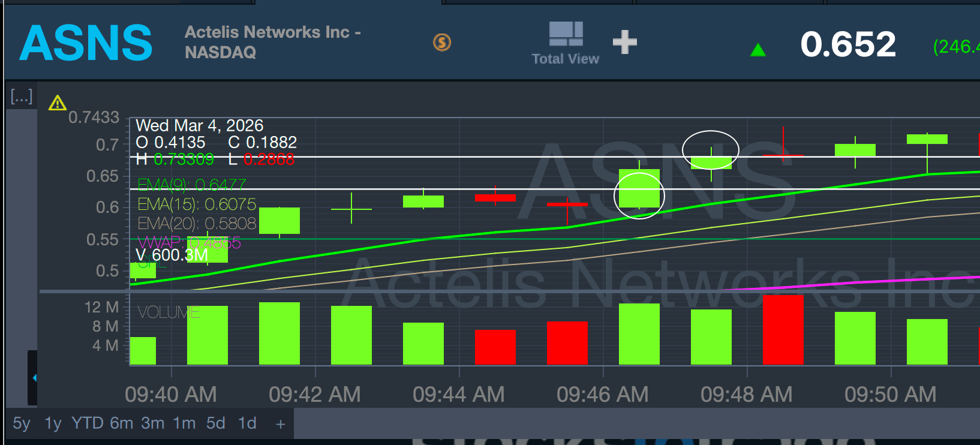Click the 09:50 AM time axis label
Viewport: 980px width, 445px height.
coord(891,395)
